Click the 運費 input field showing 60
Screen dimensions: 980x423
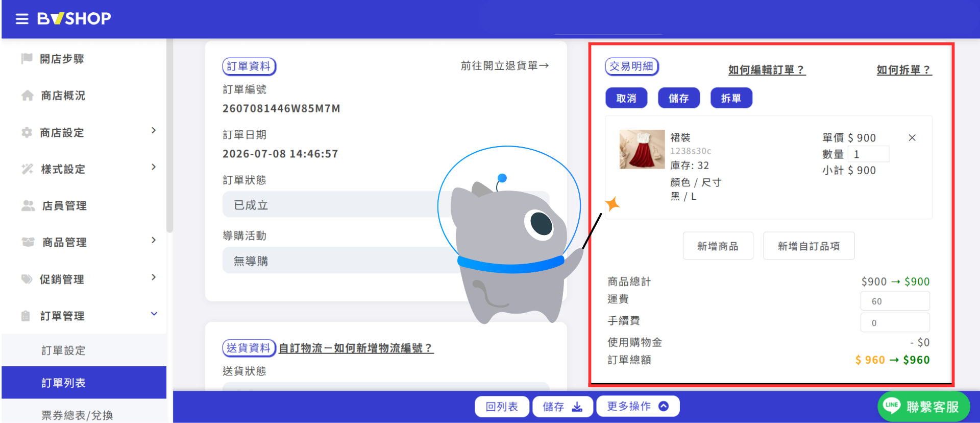[895, 301]
